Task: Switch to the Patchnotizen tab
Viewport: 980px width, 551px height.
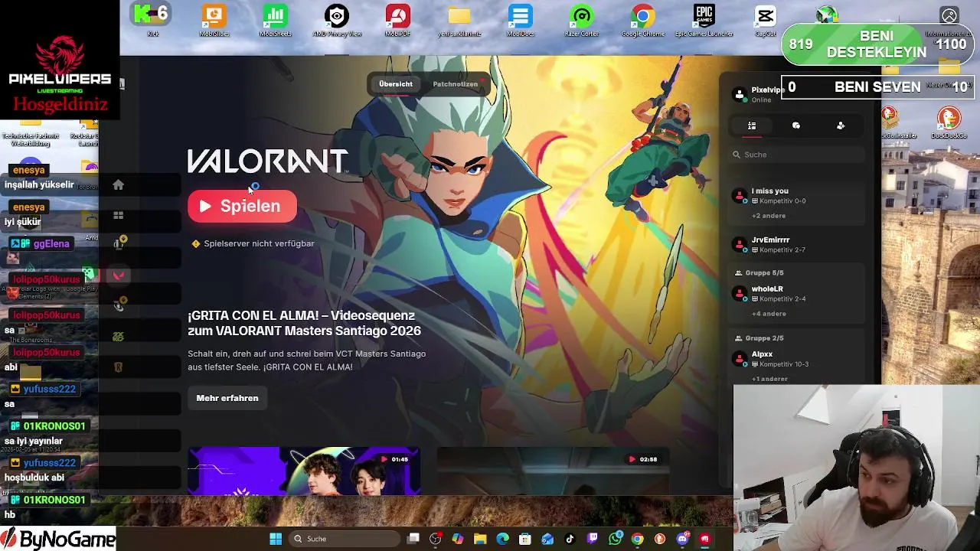Action: coord(455,84)
